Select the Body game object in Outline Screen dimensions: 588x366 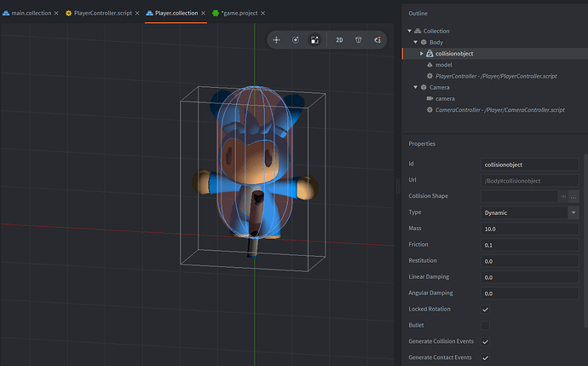coord(436,42)
